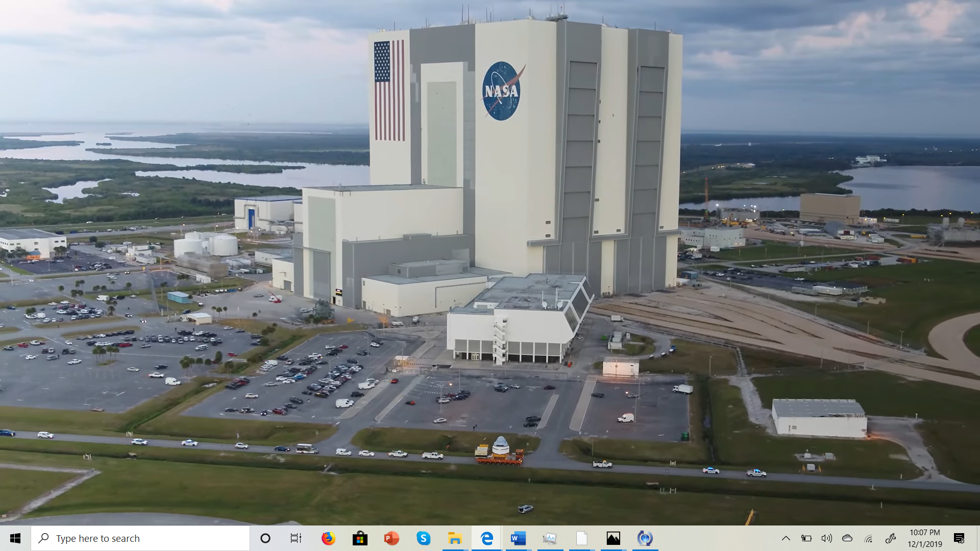
Task: Open File Explorer from the taskbar
Action: [x=455, y=538]
